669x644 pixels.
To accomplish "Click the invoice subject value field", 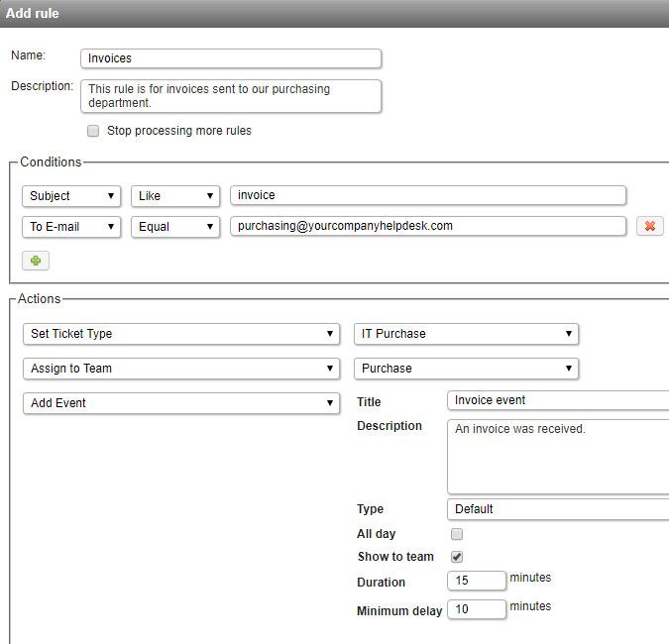I will point(427,196).
